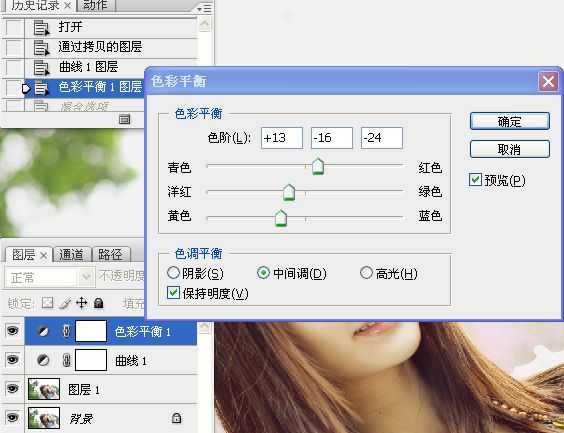
Task: Close the 历史记录 tab with its x
Action: pyautogui.click(x=67, y=6)
